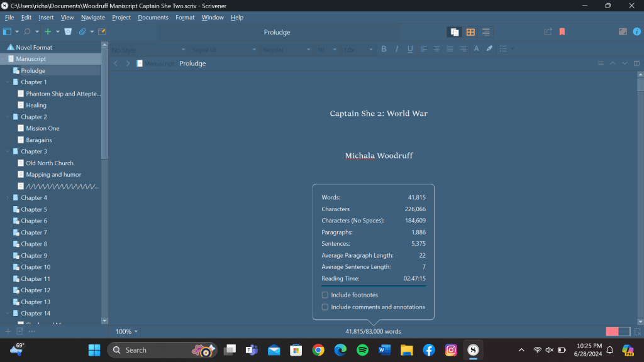Image resolution: width=644 pixels, height=362 pixels.
Task: Switch to Corkboard view mode
Action: [x=470, y=32]
